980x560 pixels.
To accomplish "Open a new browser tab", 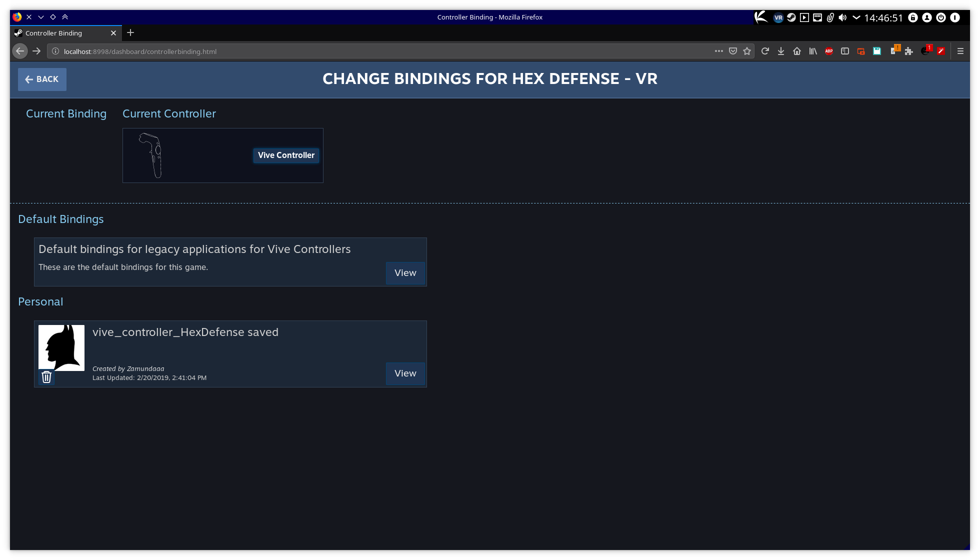I will (x=130, y=33).
